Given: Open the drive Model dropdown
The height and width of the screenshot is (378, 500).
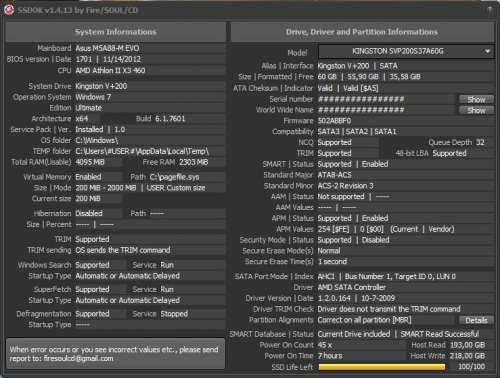Looking at the screenshot, I should pyautogui.click(x=406, y=51).
